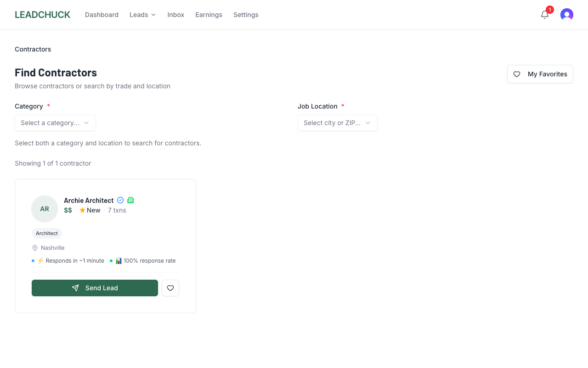The width and height of the screenshot is (588, 368).
Task: Send a lead to Archie Architect
Action: 95,288
